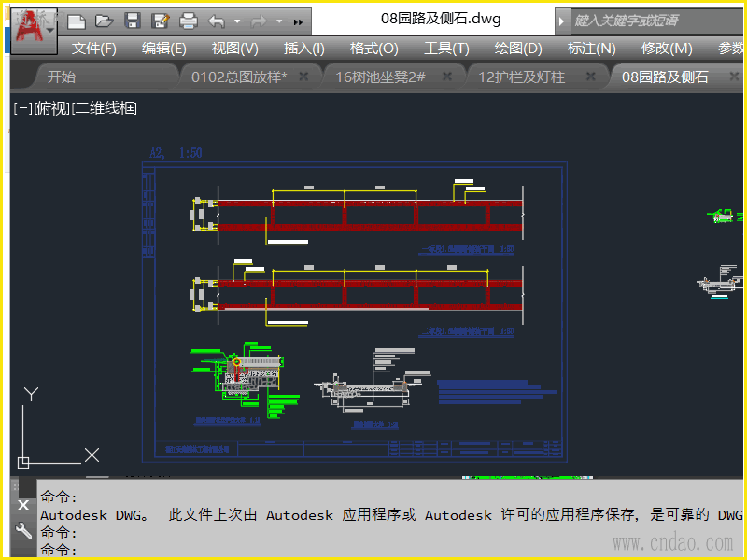
Task: Click the keyword search input field
Action: coord(656,21)
